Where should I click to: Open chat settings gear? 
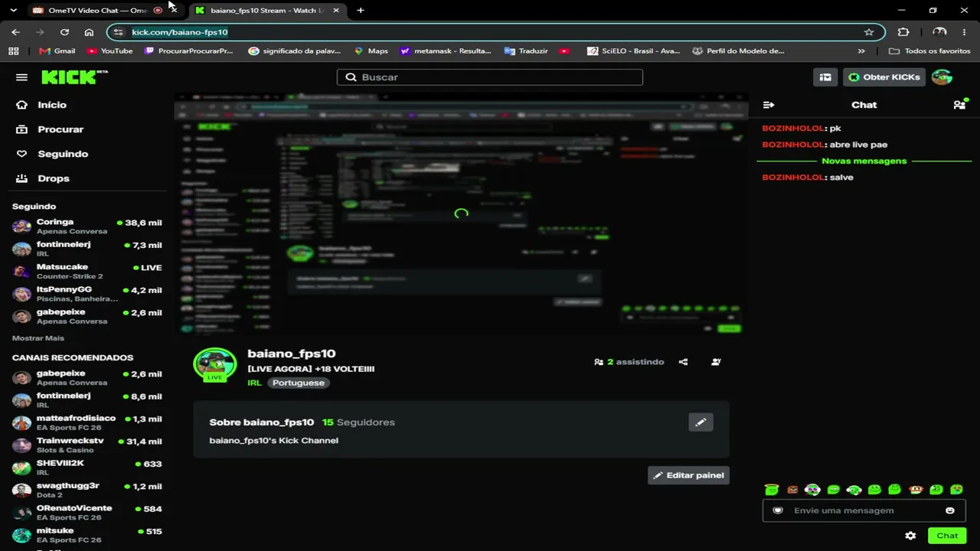coord(910,536)
